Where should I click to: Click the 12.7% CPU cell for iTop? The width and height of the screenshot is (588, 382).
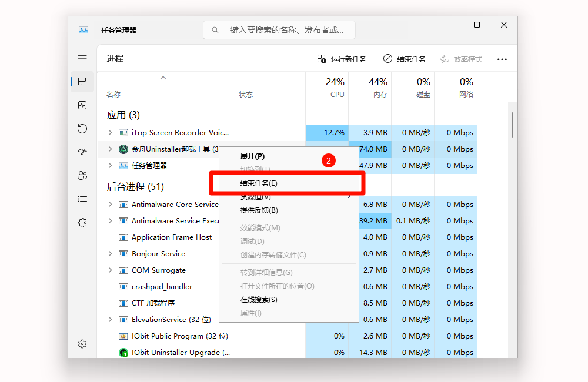click(327, 133)
